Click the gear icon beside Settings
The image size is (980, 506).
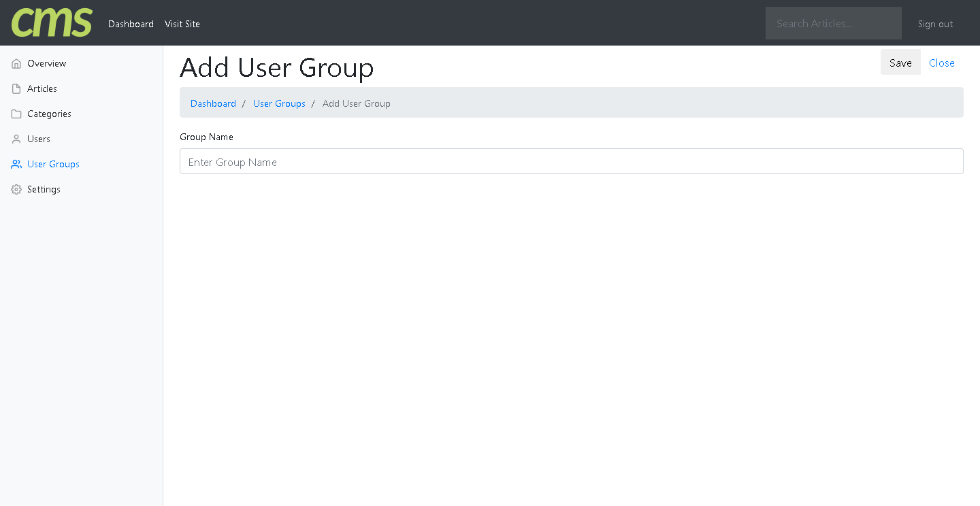pos(16,189)
